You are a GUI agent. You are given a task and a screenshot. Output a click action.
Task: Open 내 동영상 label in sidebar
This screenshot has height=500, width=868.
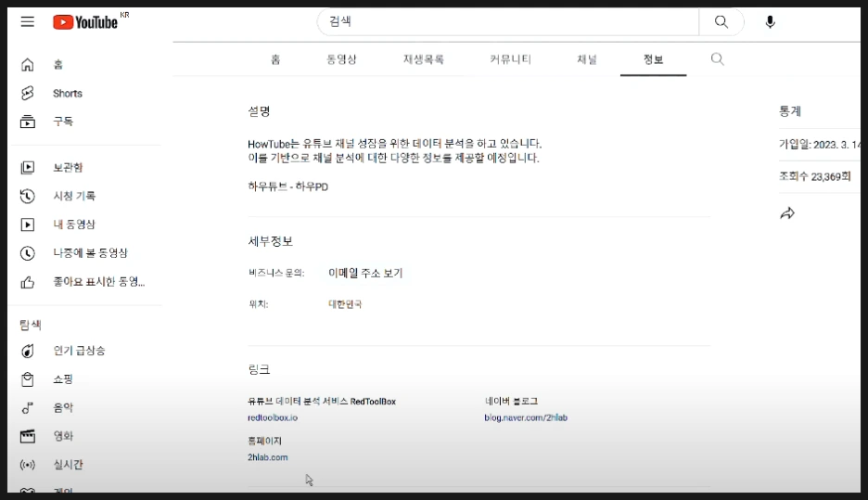74,224
